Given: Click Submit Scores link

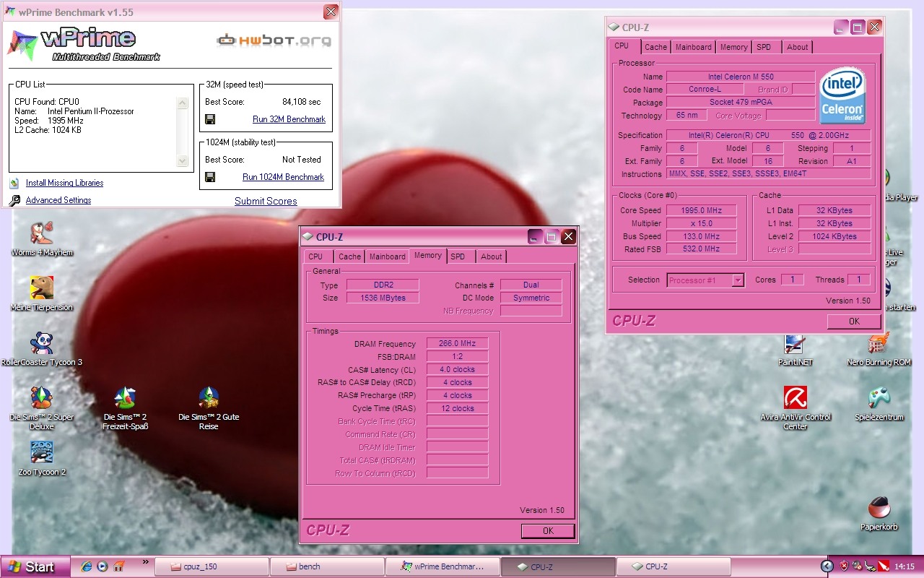Looking at the screenshot, I should pos(266,201).
